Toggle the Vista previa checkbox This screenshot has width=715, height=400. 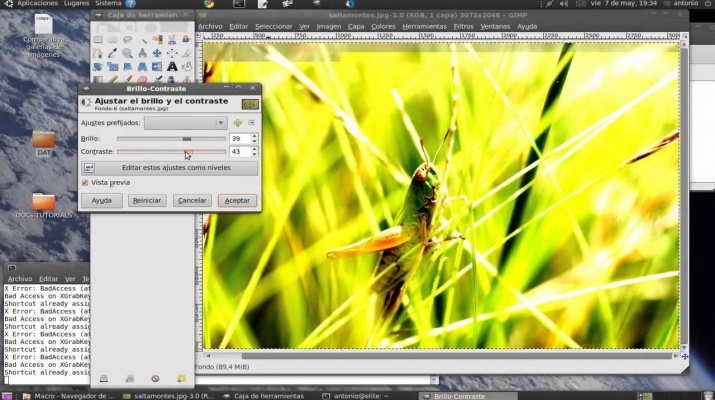85,183
